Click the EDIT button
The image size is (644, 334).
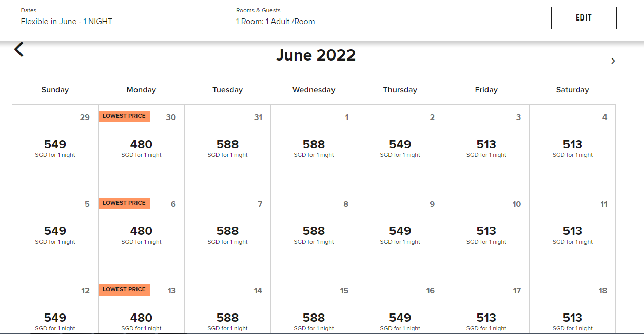[x=583, y=18]
